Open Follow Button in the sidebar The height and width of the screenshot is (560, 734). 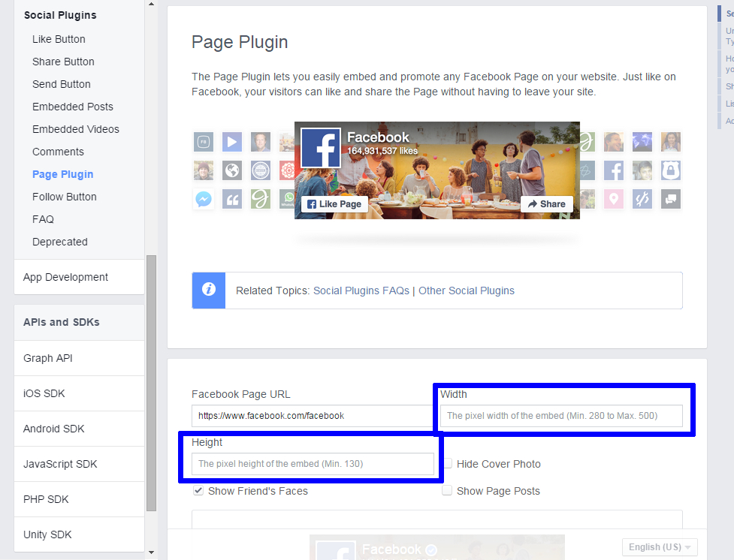point(65,197)
